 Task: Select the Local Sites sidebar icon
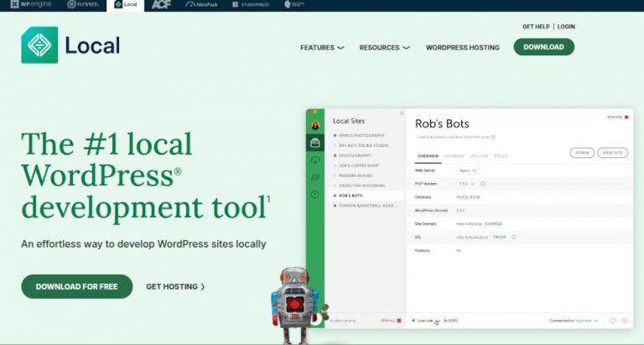point(315,143)
